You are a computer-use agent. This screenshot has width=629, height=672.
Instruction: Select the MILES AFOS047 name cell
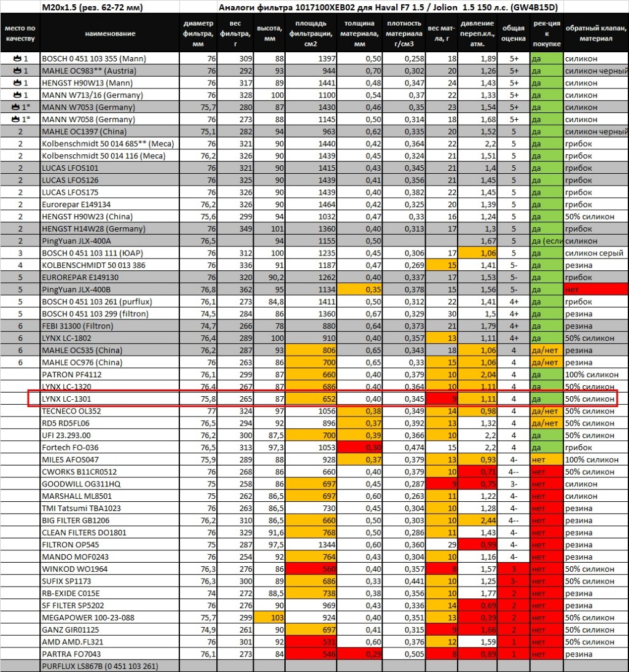110,459
